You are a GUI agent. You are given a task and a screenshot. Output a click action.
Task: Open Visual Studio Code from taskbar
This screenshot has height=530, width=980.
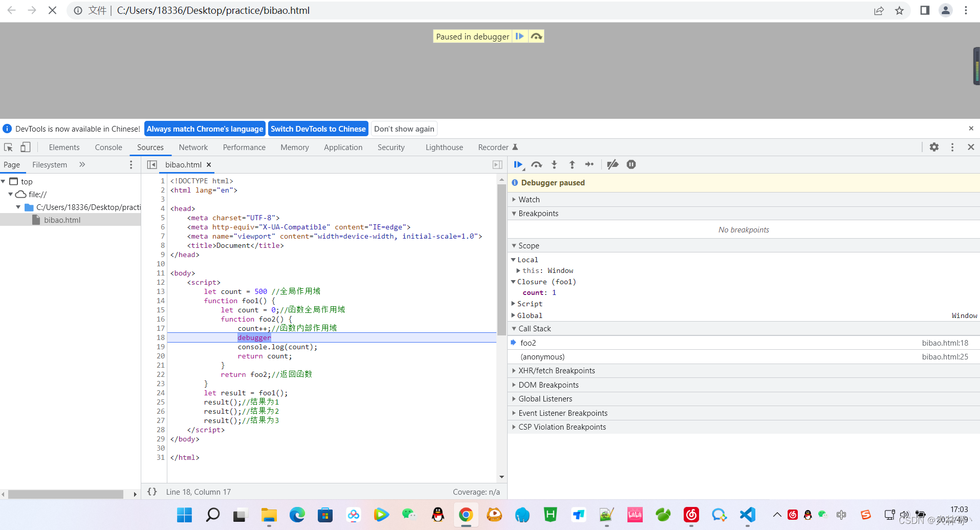pyautogui.click(x=747, y=515)
